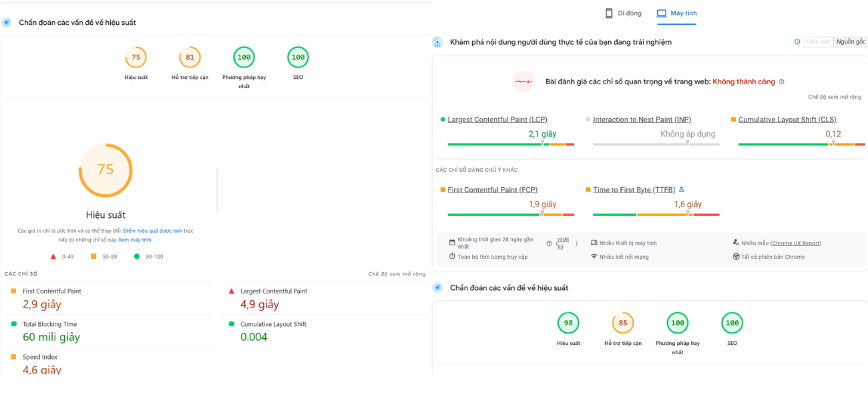Open the First Contentful Paint (FCP) link
The width and height of the screenshot is (868, 399).
493,190
